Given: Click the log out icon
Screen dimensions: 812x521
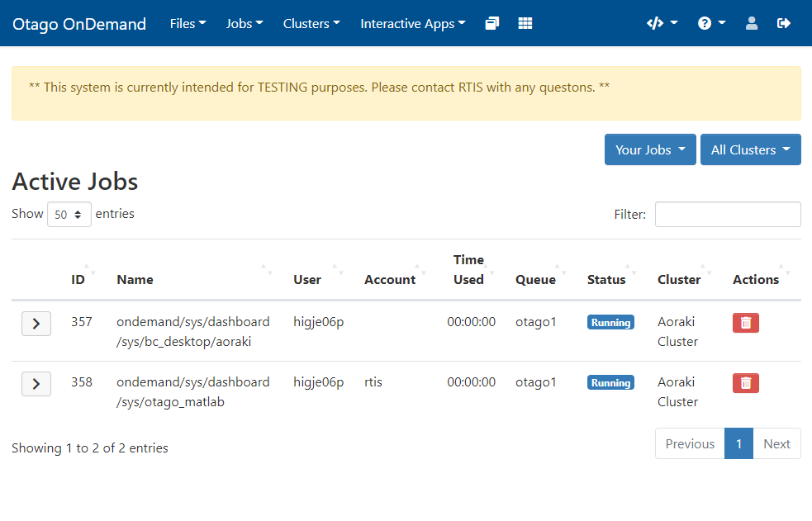Looking at the screenshot, I should tap(784, 23).
